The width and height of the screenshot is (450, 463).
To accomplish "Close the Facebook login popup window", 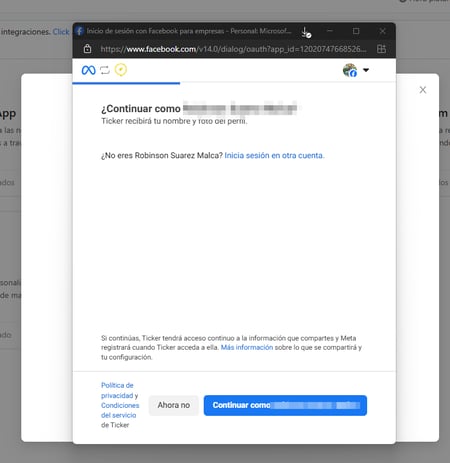I will pos(382,31).
